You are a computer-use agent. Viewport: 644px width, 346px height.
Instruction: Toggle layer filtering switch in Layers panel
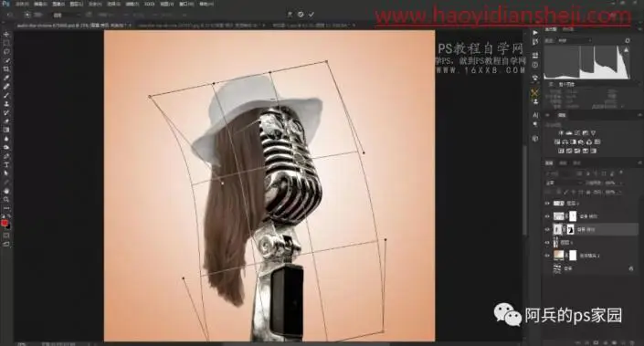click(621, 173)
